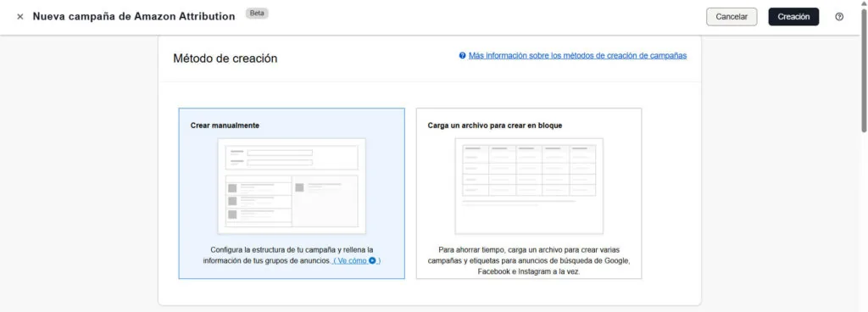Open help via the question mark icon at top right
This screenshot has width=868, height=312.
pos(839,17)
